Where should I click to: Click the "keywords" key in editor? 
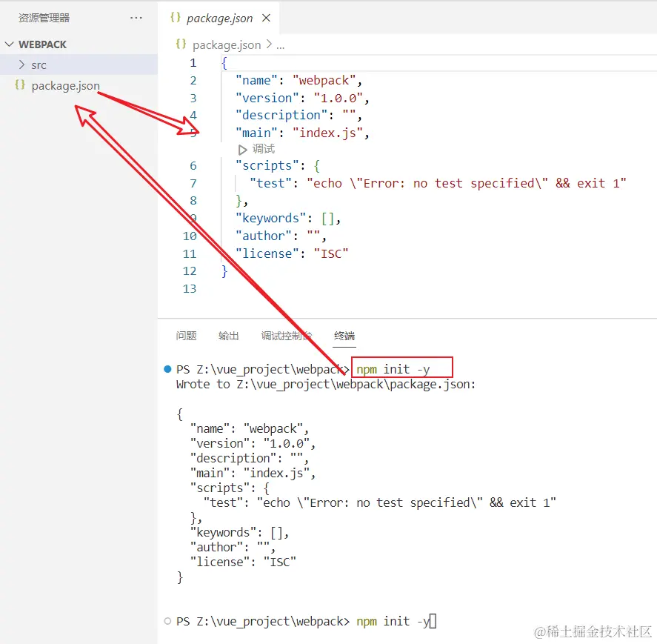[x=270, y=219]
